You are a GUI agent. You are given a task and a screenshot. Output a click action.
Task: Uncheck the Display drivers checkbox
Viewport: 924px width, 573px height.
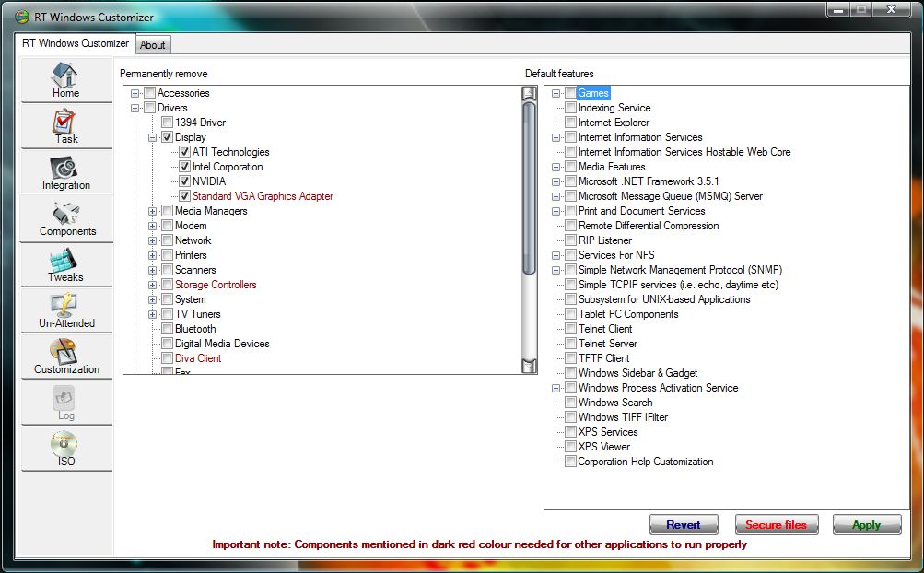point(168,136)
